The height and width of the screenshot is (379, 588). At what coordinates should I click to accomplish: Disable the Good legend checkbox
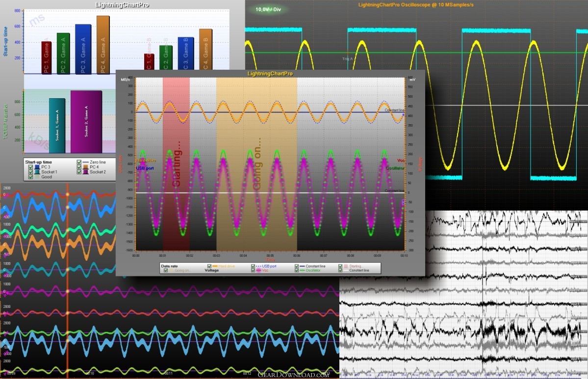coord(31,177)
